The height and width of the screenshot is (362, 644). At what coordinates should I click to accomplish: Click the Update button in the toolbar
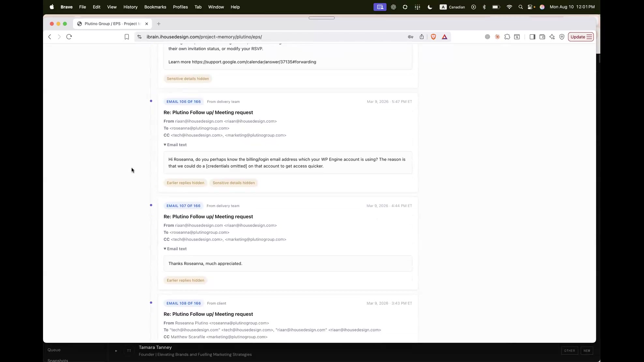(581, 37)
